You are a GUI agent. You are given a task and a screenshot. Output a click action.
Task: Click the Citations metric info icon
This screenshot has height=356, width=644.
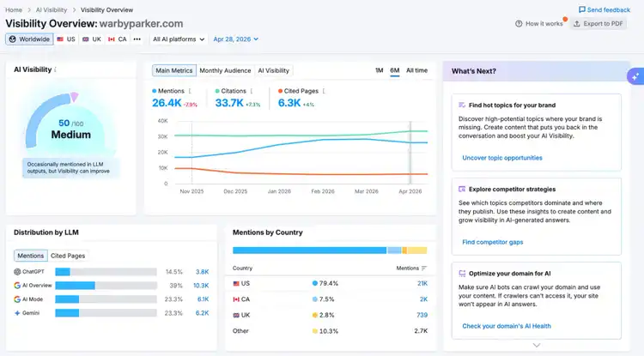[x=252, y=91]
